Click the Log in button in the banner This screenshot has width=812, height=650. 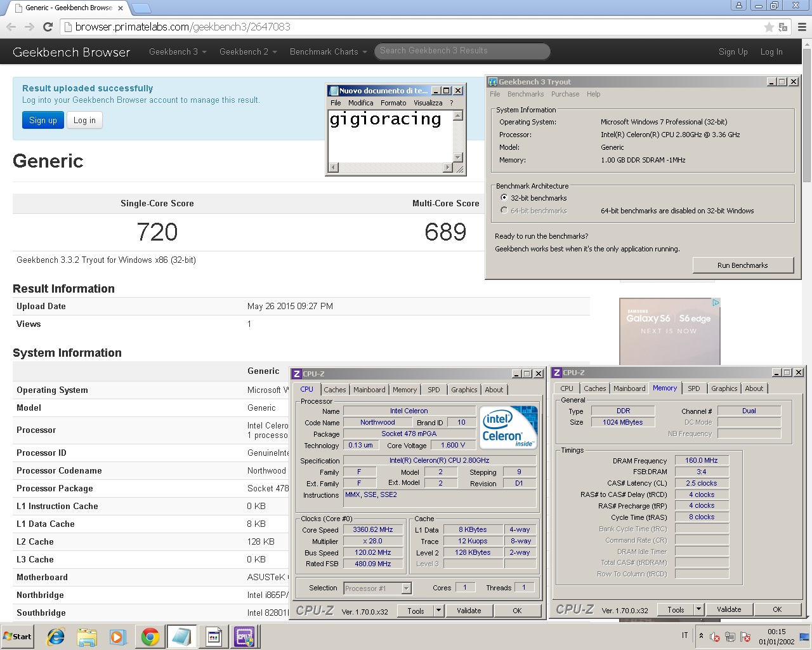[x=84, y=120]
